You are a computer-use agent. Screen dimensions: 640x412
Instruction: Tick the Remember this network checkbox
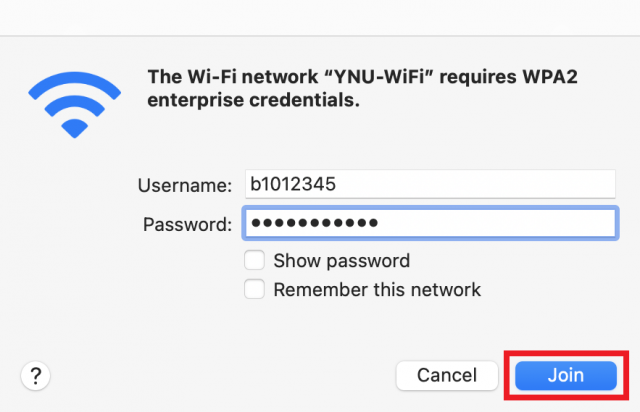pyautogui.click(x=254, y=289)
